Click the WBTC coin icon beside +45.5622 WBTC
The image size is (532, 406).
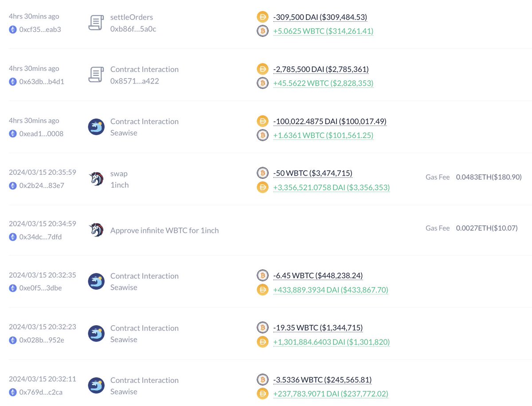[x=263, y=83]
